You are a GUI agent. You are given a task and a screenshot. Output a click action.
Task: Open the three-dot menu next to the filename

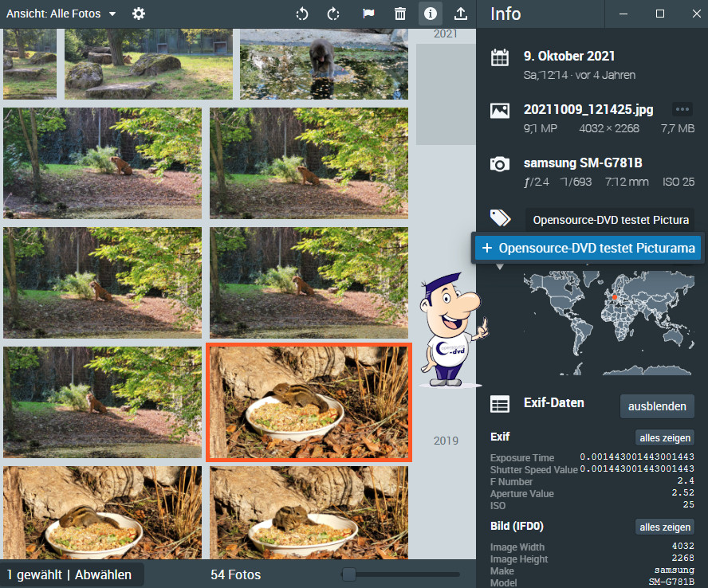pyautogui.click(x=682, y=110)
